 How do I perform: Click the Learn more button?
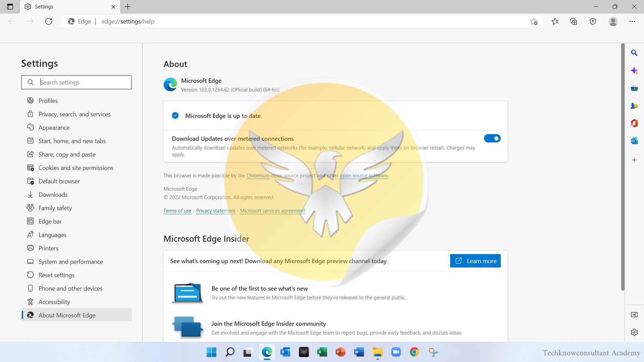click(475, 261)
